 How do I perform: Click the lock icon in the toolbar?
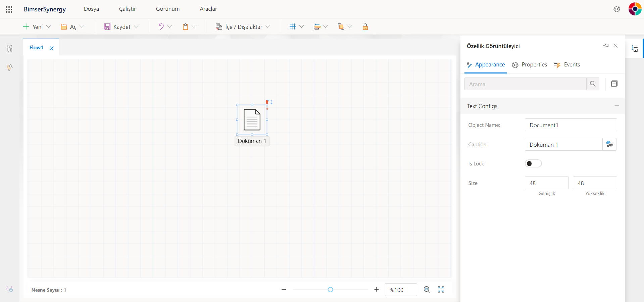click(365, 27)
